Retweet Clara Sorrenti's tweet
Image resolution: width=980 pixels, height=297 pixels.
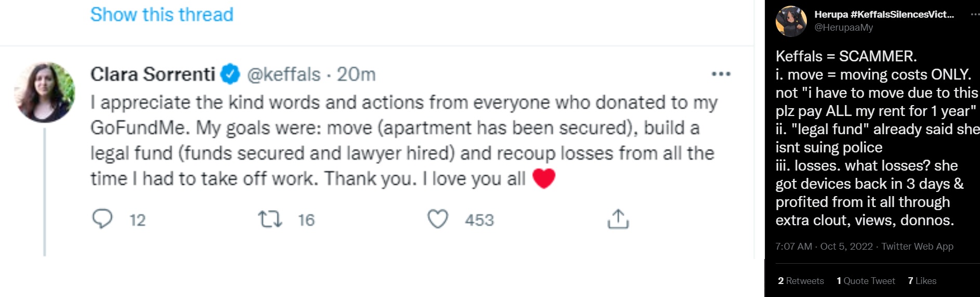[270, 219]
